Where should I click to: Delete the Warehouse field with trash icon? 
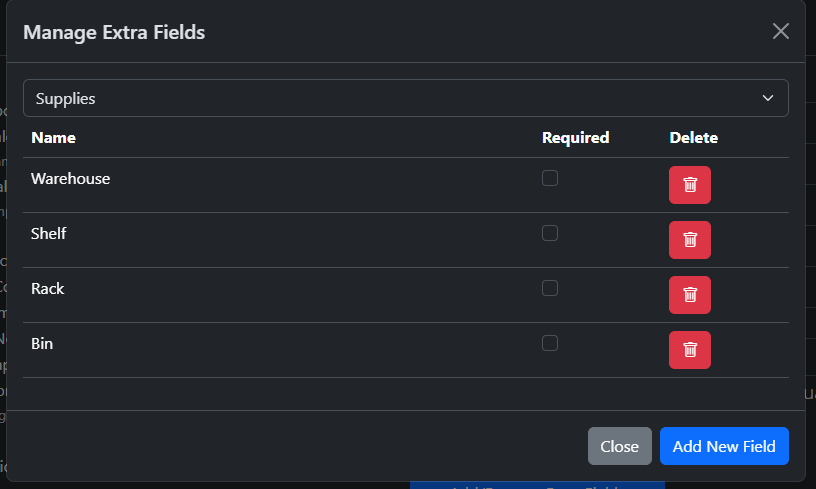pyautogui.click(x=689, y=185)
